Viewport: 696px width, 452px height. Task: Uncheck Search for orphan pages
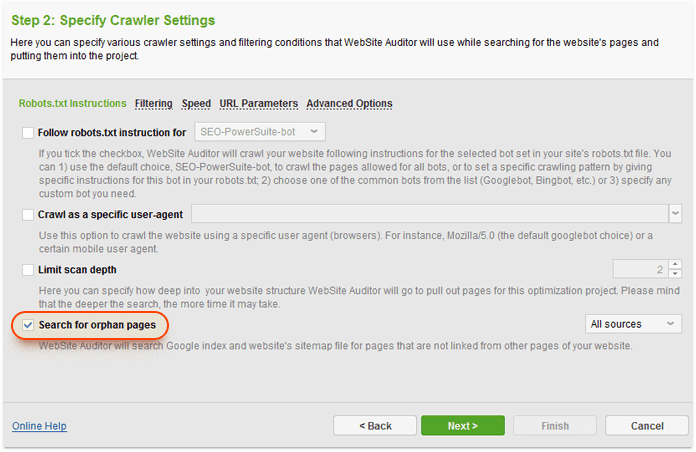tap(27, 325)
